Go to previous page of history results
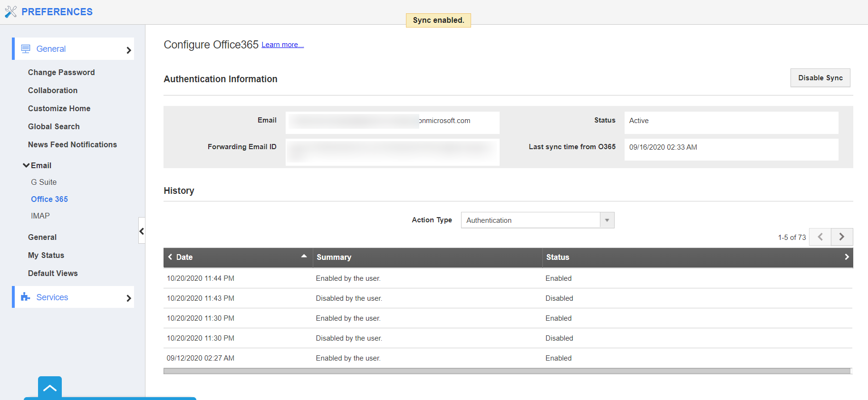The width and height of the screenshot is (868, 400). (820, 237)
